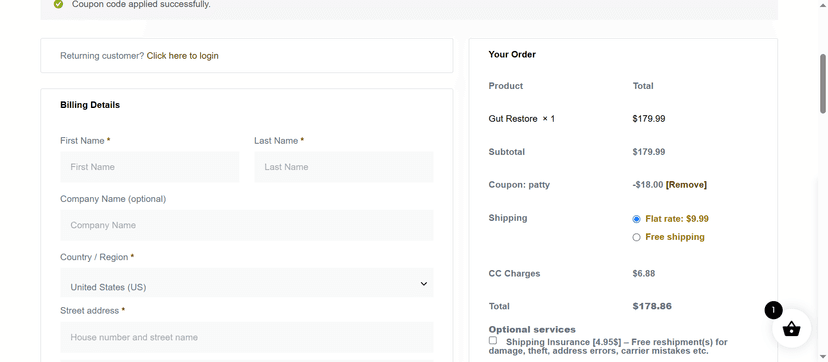Image resolution: width=828 pixels, height=362 pixels.
Task: Click the 'Returning customer?' text
Action: point(102,55)
